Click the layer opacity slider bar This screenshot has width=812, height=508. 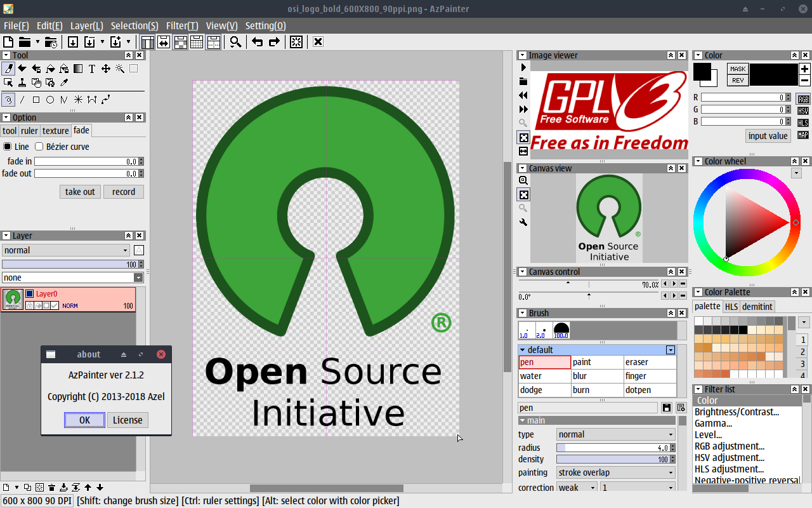[x=73, y=264]
